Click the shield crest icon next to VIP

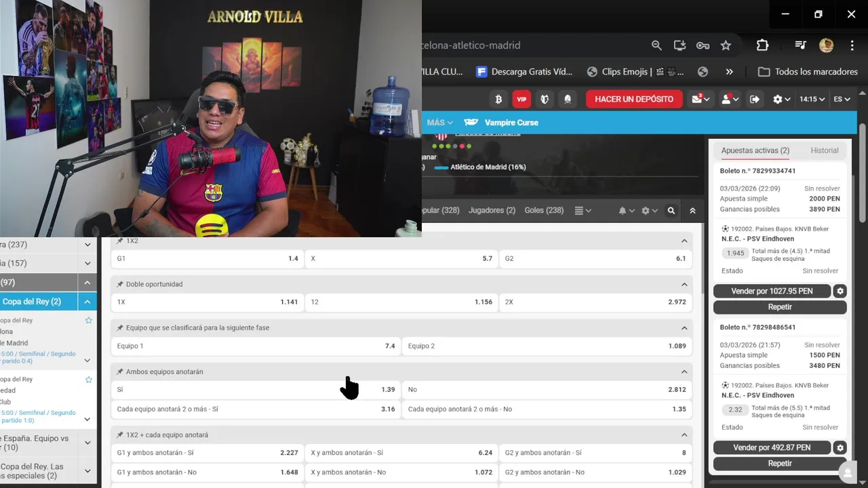tap(544, 99)
